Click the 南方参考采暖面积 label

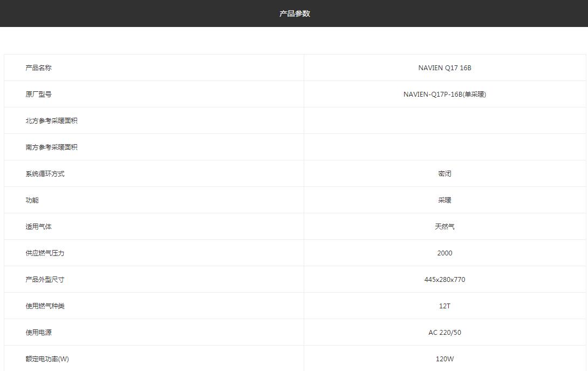(x=51, y=147)
